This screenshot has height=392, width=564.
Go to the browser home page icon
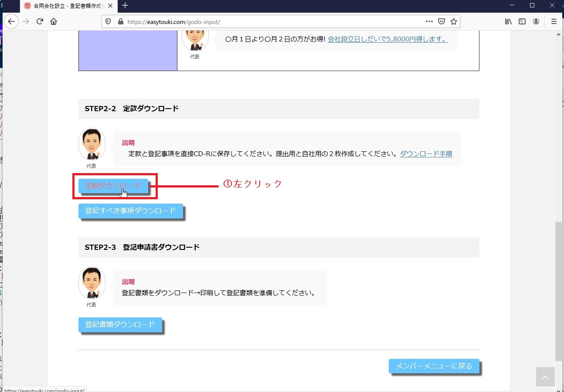point(54,21)
